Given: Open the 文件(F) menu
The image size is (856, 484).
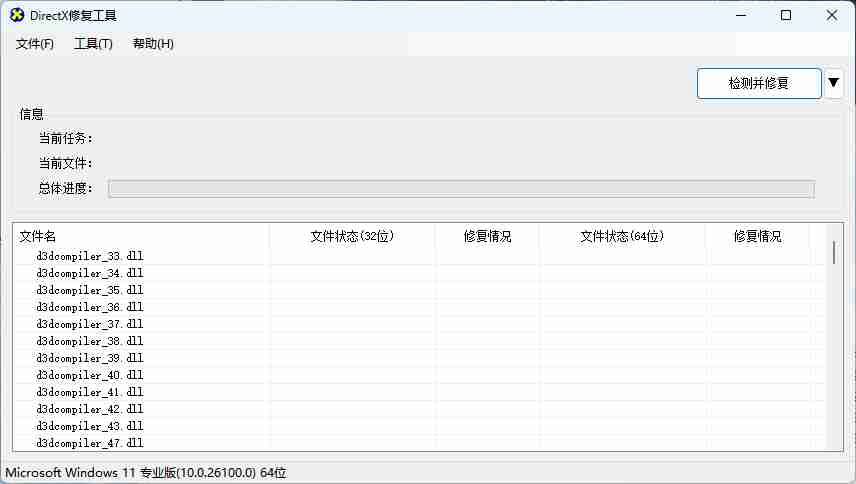Looking at the screenshot, I should click(x=35, y=44).
